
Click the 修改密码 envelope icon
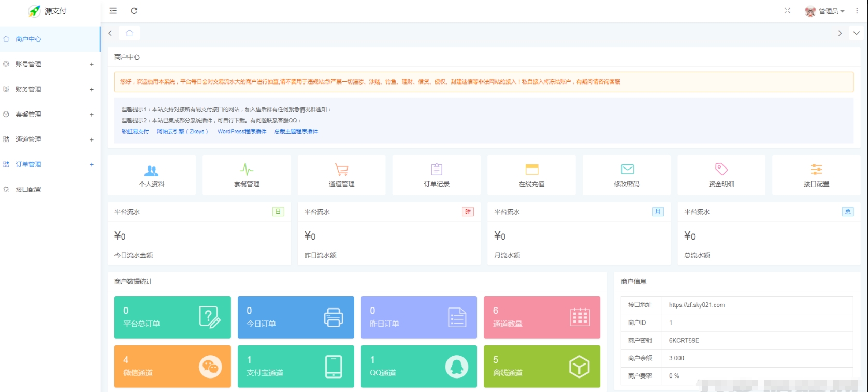tap(627, 169)
